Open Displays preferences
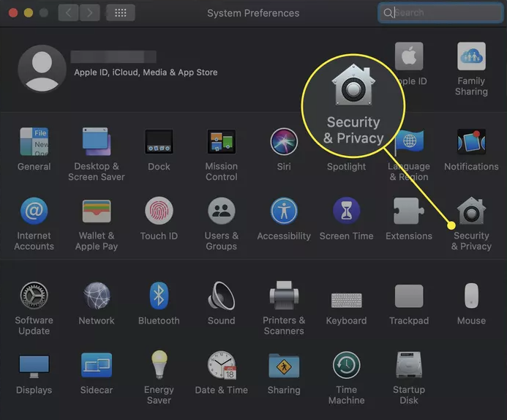This screenshot has width=507, height=420. point(34,366)
